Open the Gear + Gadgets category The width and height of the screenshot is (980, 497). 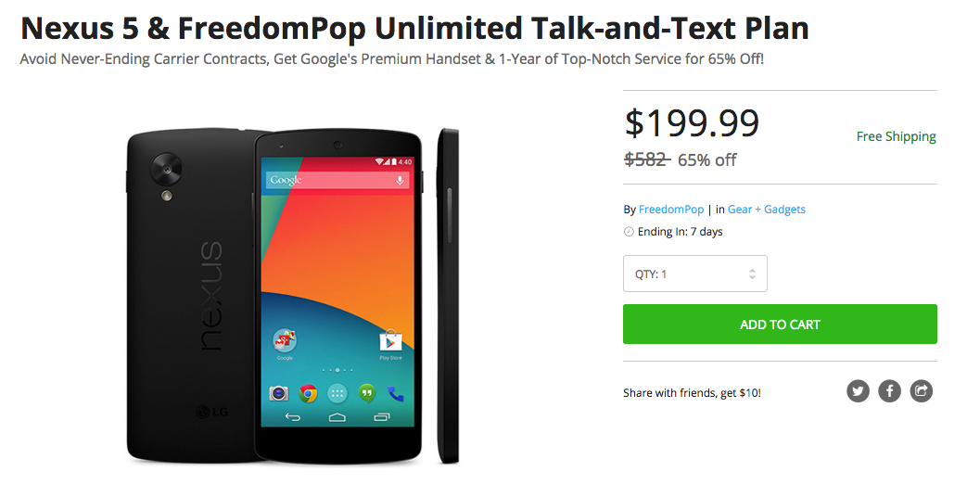click(766, 210)
